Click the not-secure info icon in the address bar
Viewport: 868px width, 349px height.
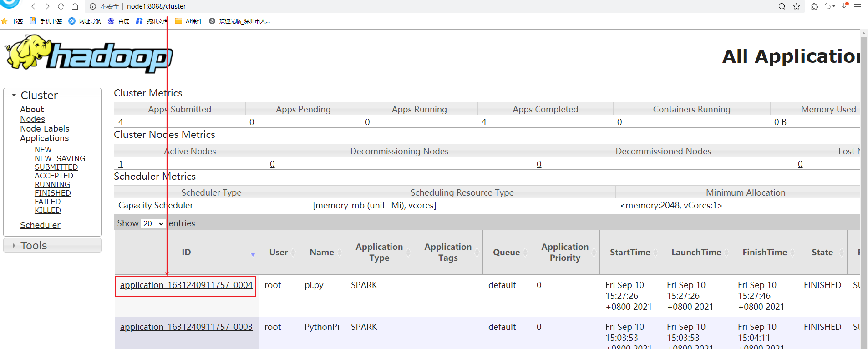[93, 6]
